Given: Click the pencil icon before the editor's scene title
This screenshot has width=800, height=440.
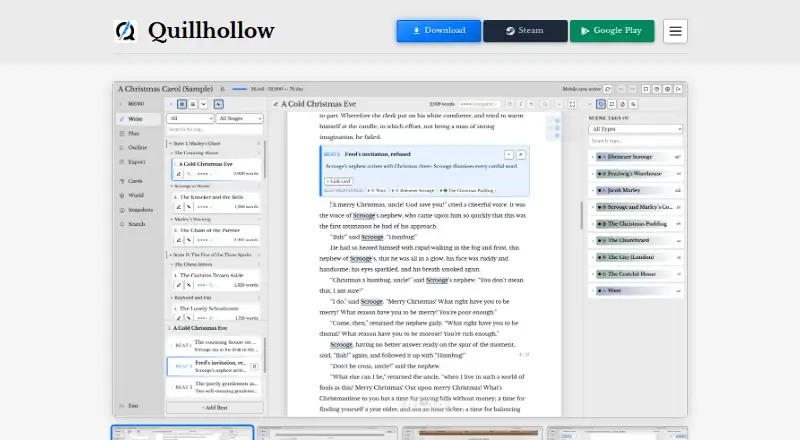Looking at the screenshot, I should pos(276,104).
